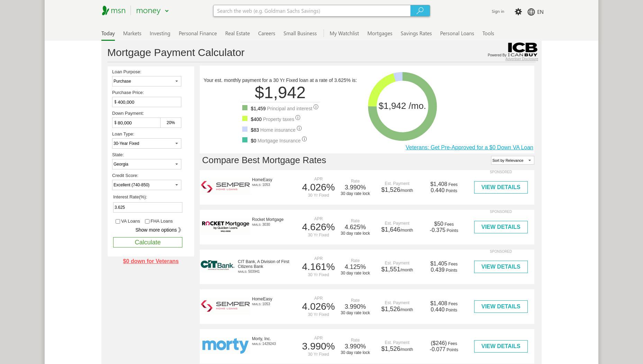Click the Down Payment amount field
This screenshot has height=364, width=643.
136,123
